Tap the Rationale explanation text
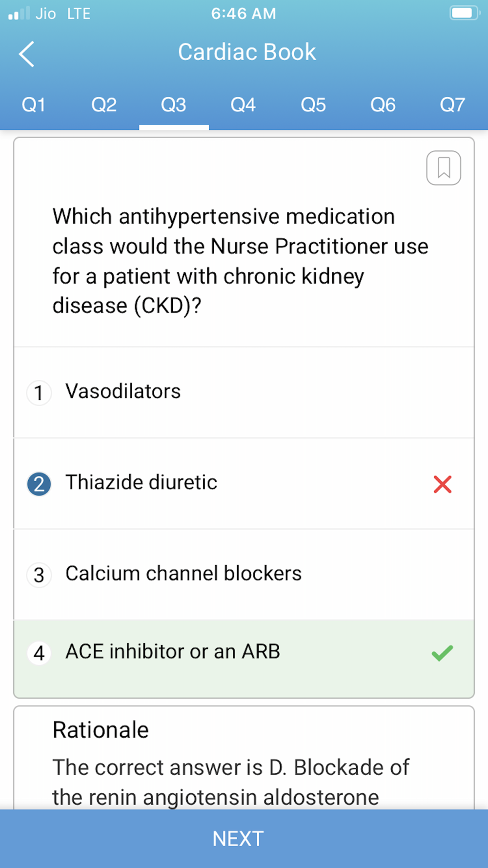The image size is (488, 868). click(x=231, y=782)
